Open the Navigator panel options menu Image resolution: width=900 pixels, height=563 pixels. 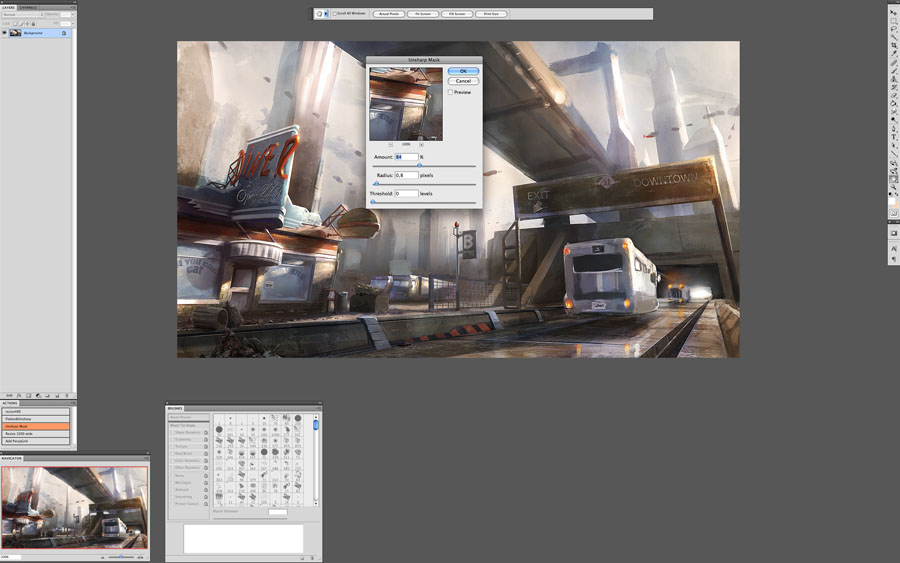[x=146, y=459]
